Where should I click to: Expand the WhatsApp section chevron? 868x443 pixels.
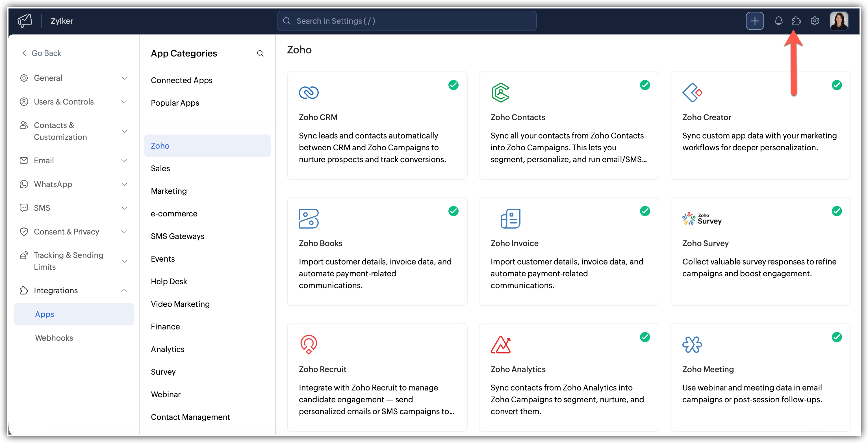click(x=124, y=184)
